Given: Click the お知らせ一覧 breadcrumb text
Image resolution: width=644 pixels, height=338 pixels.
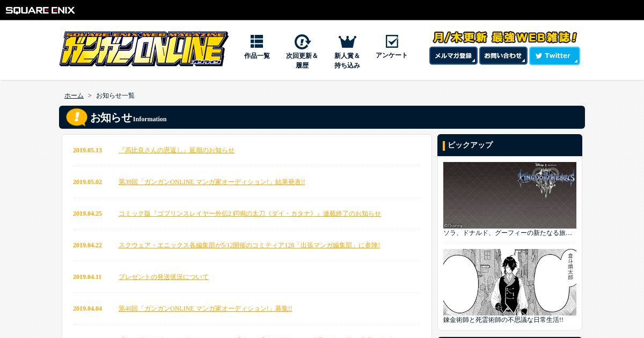Looking at the screenshot, I should click(x=115, y=95).
